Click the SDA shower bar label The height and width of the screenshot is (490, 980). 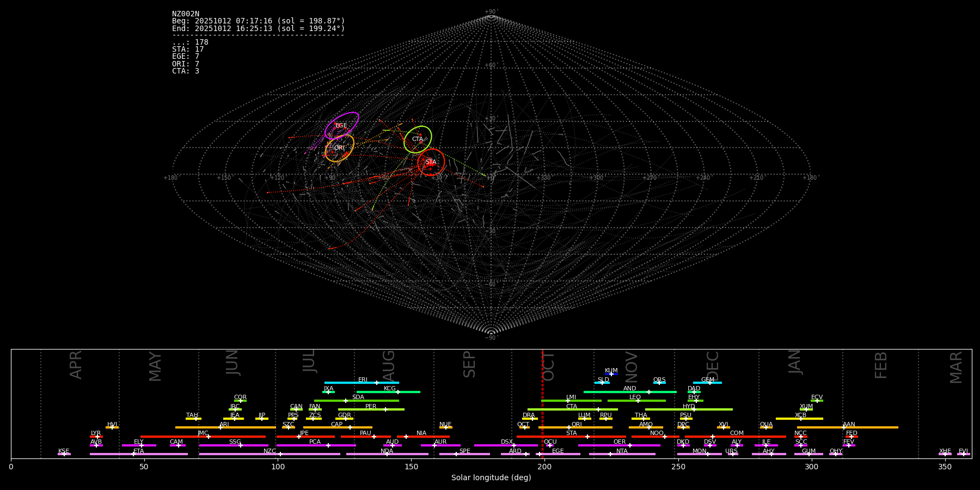pos(358,397)
